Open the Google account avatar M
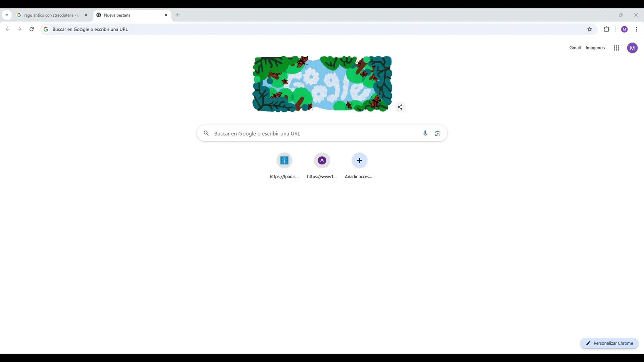Screen dimensions: 644x362 coord(632,48)
